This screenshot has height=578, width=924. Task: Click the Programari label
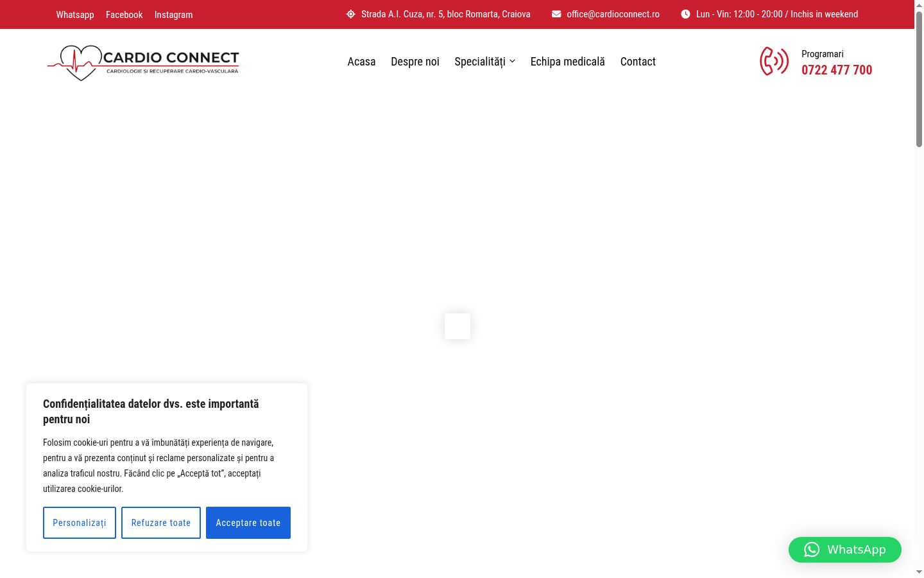tap(823, 54)
